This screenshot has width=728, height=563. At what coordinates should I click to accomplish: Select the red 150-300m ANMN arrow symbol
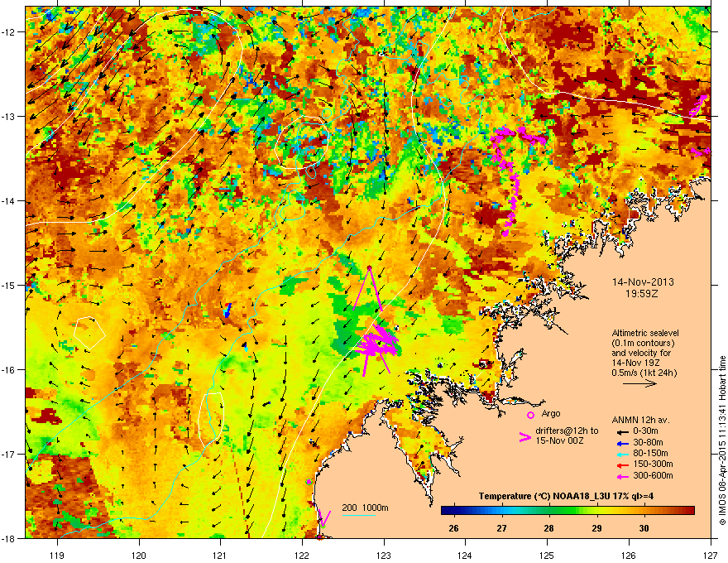click(621, 464)
